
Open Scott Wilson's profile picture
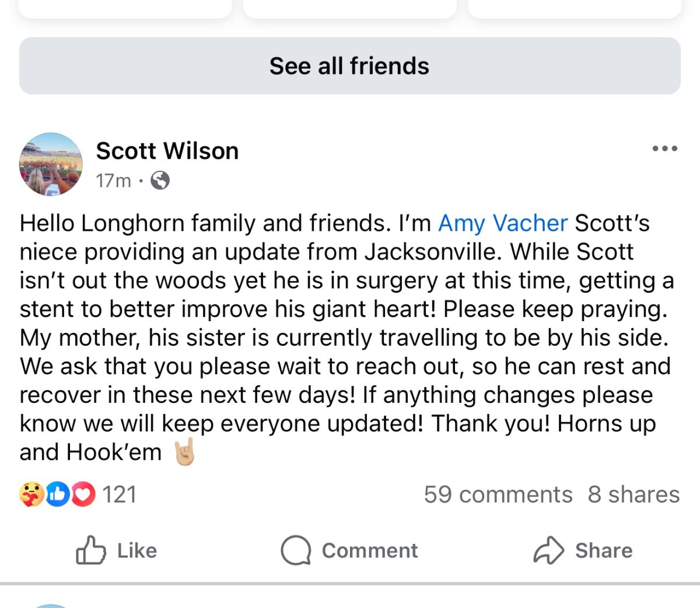(x=51, y=164)
